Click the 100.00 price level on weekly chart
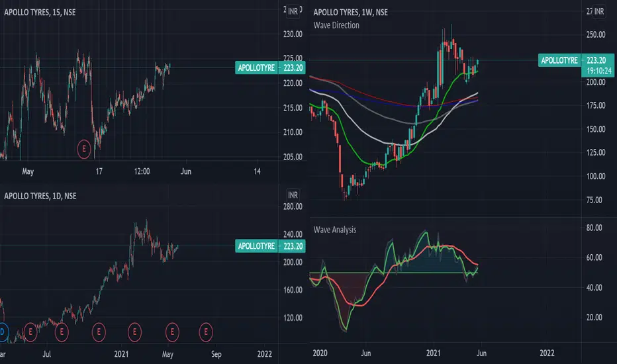Image resolution: width=617 pixels, height=364 pixels. point(596,176)
